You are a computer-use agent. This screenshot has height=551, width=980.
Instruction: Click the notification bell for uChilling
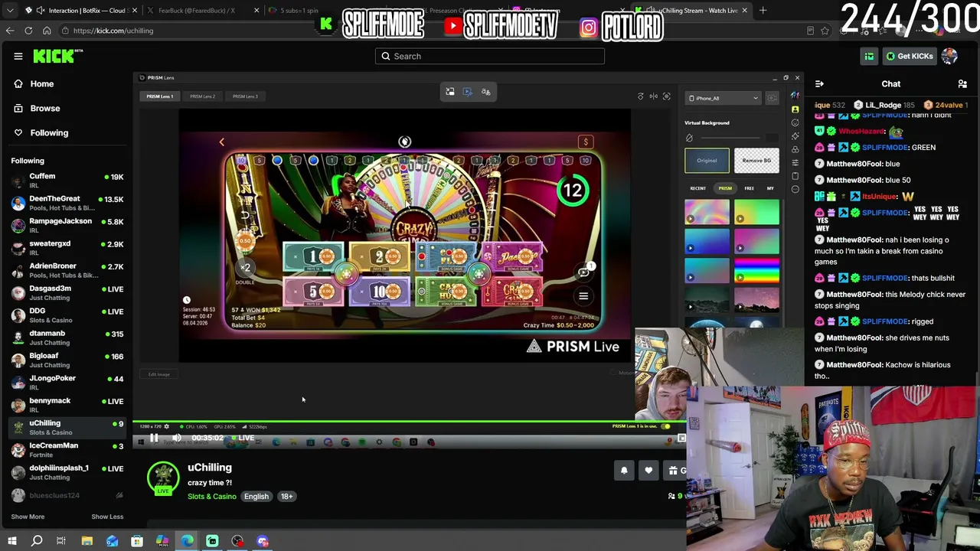pyautogui.click(x=624, y=471)
